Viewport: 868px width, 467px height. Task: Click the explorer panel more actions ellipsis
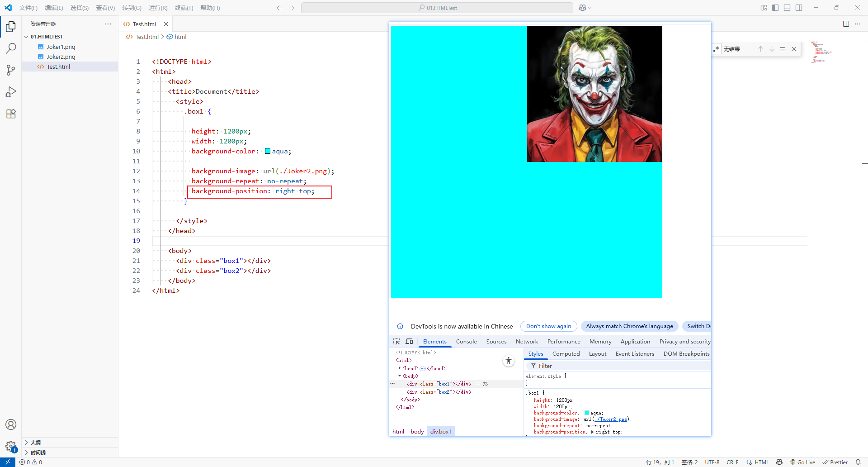(108, 24)
